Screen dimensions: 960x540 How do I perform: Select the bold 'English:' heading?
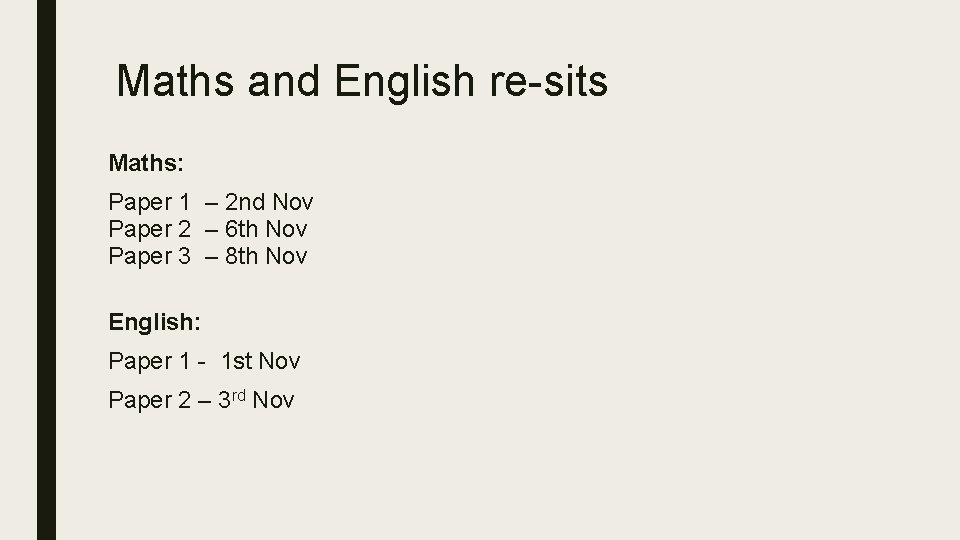click(155, 323)
